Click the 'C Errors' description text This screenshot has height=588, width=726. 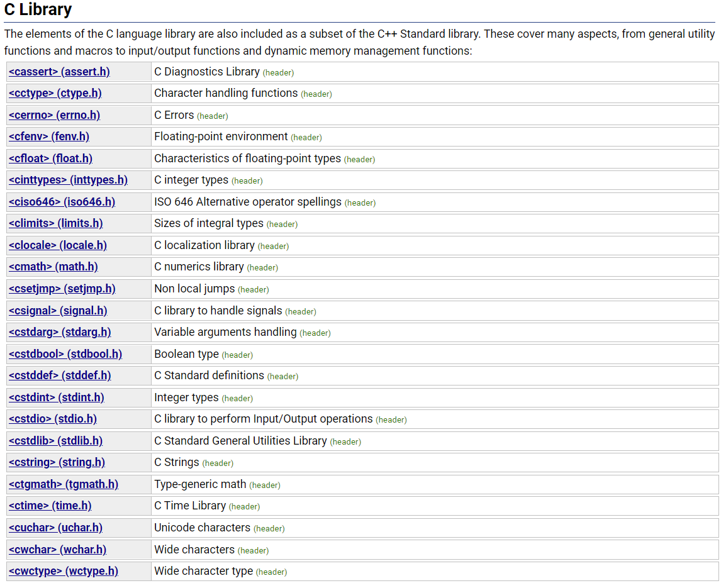point(174,115)
